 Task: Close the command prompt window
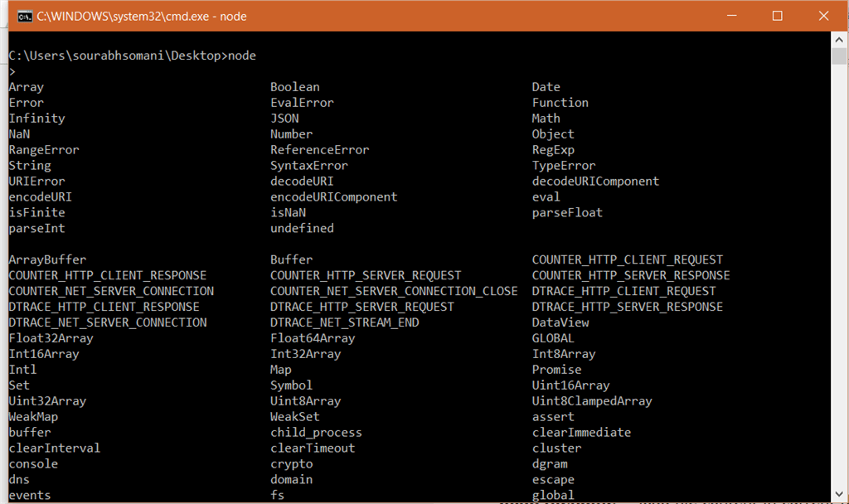click(822, 16)
